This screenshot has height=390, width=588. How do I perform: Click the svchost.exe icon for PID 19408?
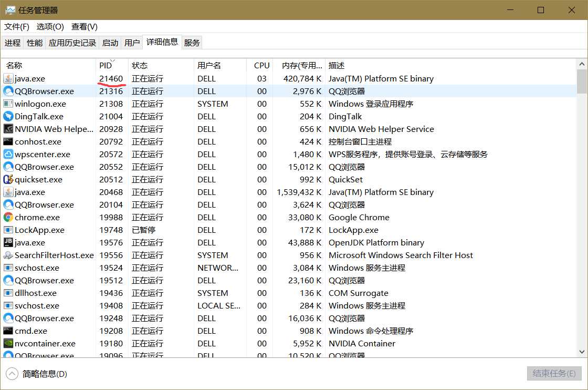(x=8, y=305)
